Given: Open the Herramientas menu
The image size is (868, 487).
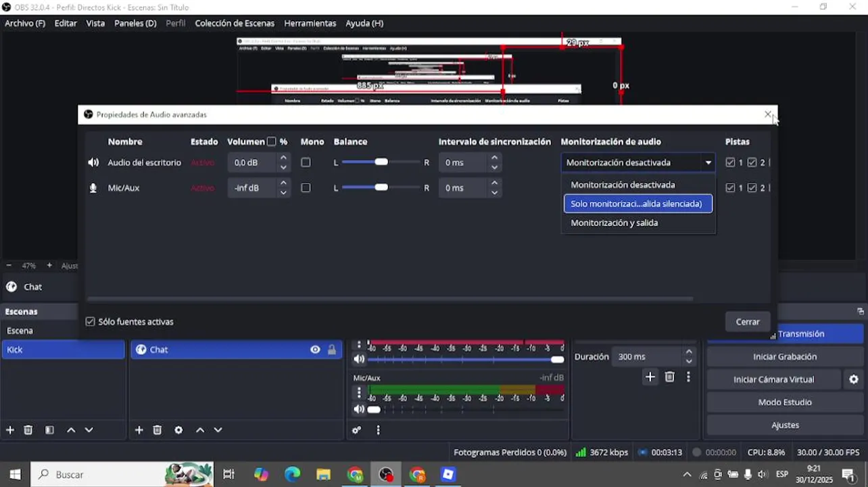Looking at the screenshot, I should (x=310, y=23).
